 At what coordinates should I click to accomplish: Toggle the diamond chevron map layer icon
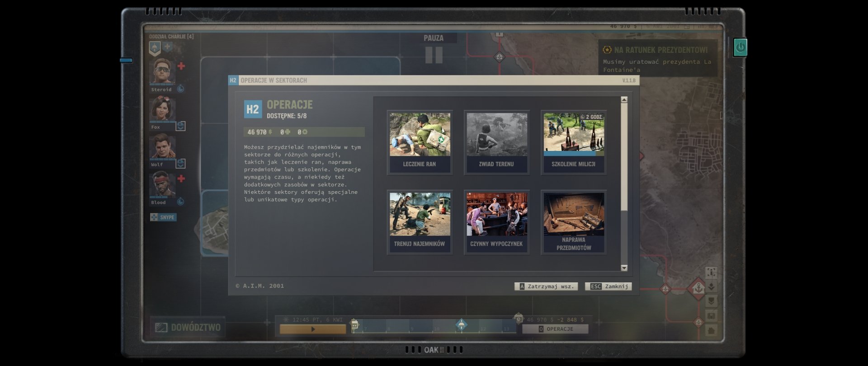[x=711, y=286]
